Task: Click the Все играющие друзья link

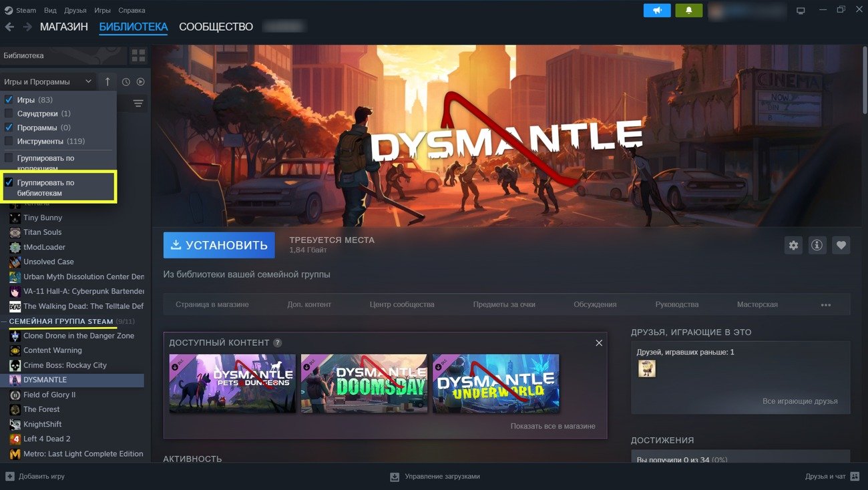Action: [x=800, y=401]
